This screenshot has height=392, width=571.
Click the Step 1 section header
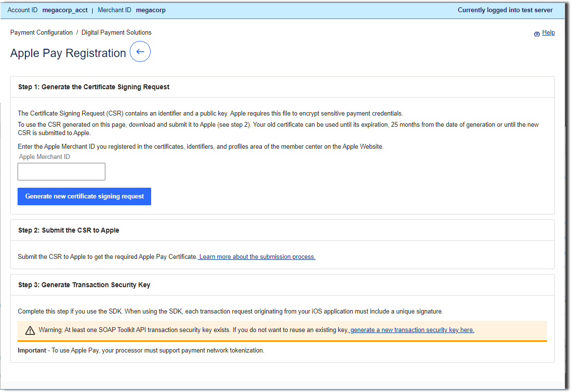[93, 86]
